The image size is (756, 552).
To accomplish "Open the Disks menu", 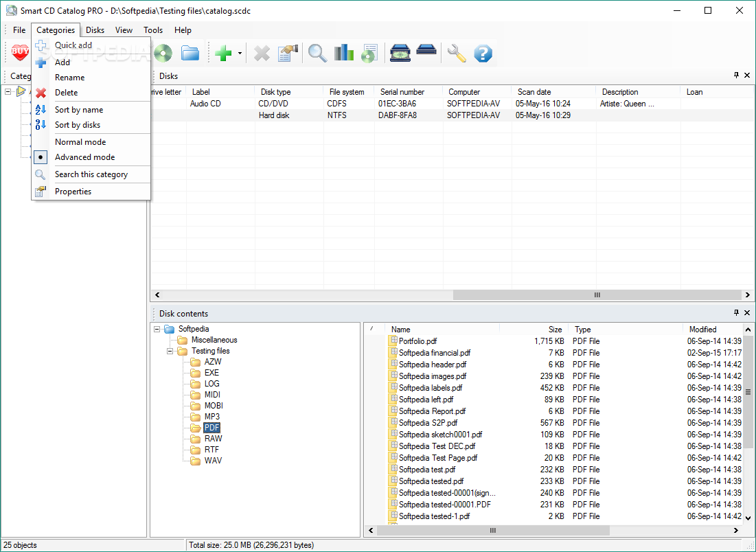I will click(x=95, y=30).
